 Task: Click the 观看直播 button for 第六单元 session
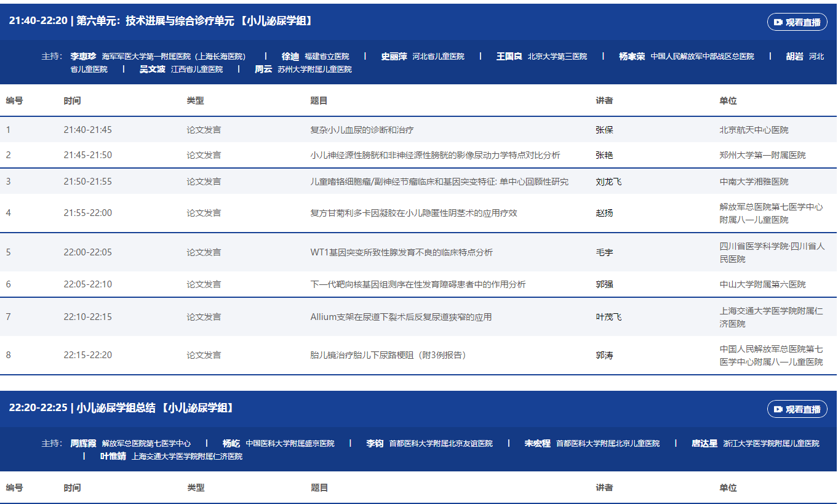(797, 22)
